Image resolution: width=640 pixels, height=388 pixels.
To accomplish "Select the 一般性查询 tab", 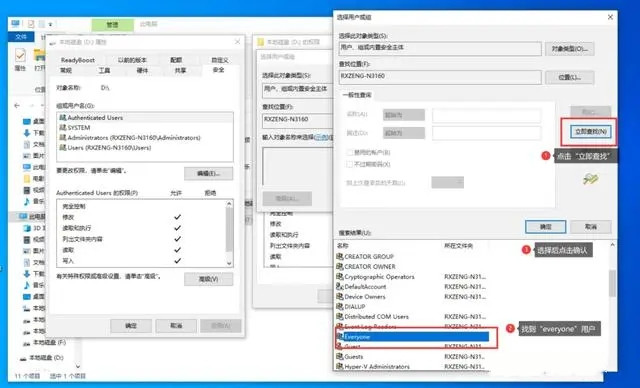I will (x=357, y=95).
